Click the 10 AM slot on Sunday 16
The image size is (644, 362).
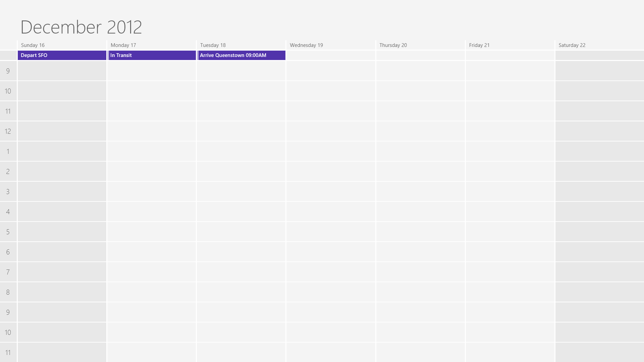pos(62,91)
